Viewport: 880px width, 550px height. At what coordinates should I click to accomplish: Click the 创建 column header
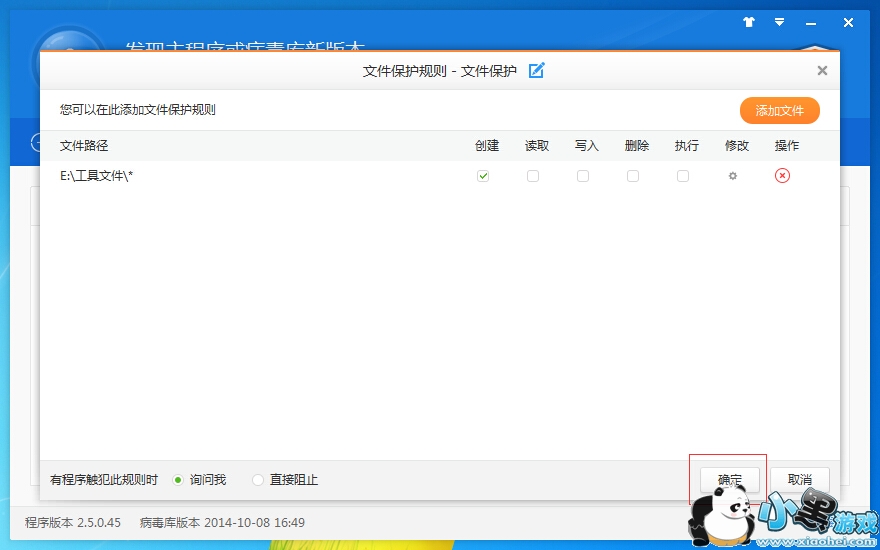(x=487, y=146)
